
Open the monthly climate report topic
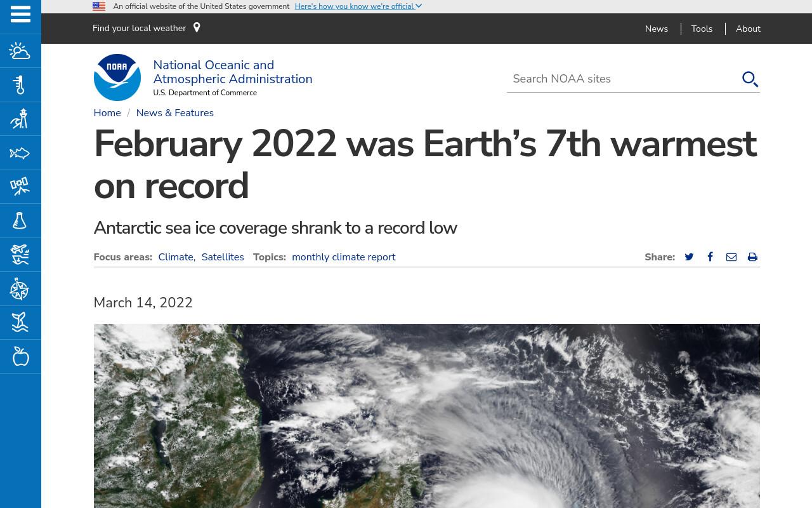click(344, 257)
